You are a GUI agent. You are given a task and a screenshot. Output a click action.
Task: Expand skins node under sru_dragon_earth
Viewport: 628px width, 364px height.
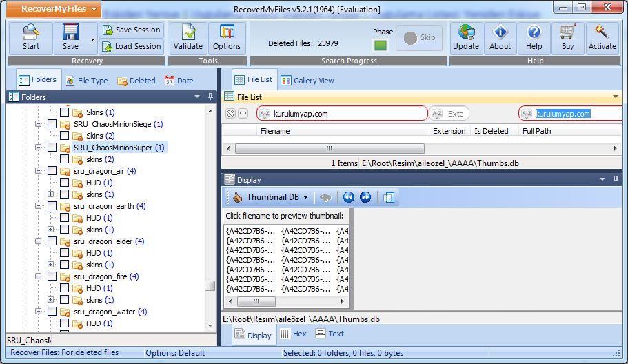(50, 230)
